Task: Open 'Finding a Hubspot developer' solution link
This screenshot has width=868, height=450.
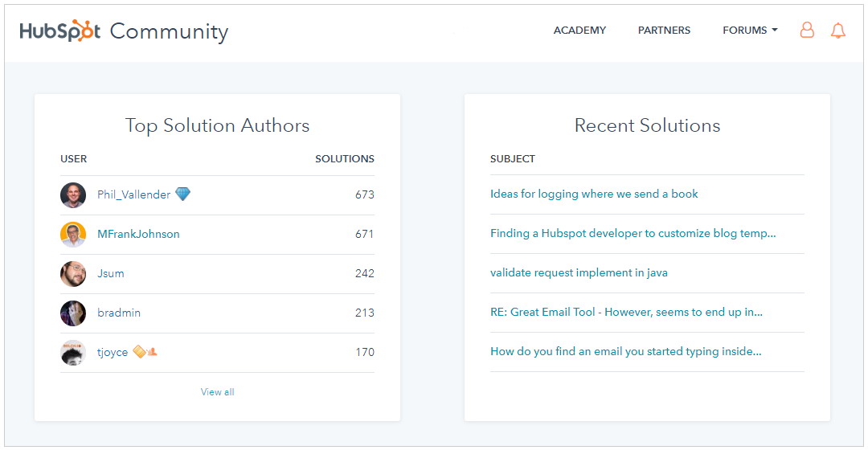Action: tap(633, 233)
